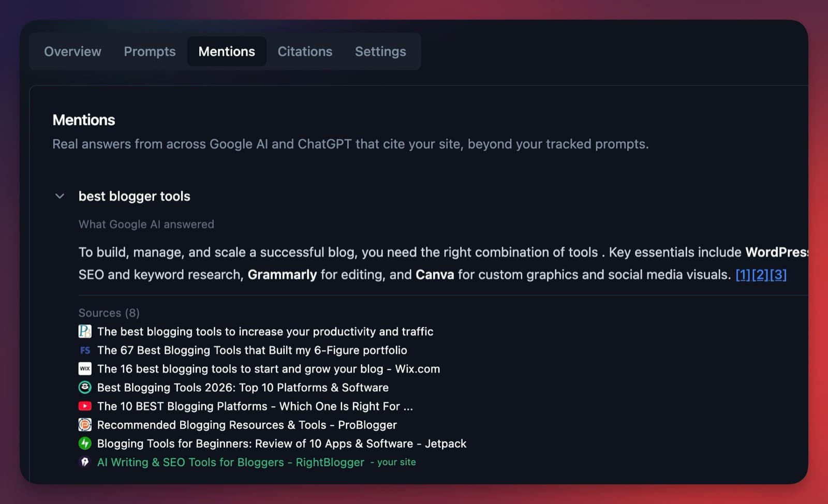828x504 pixels.
Task: Open The 67 Best Blogging Tools source
Action: coord(252,350)
